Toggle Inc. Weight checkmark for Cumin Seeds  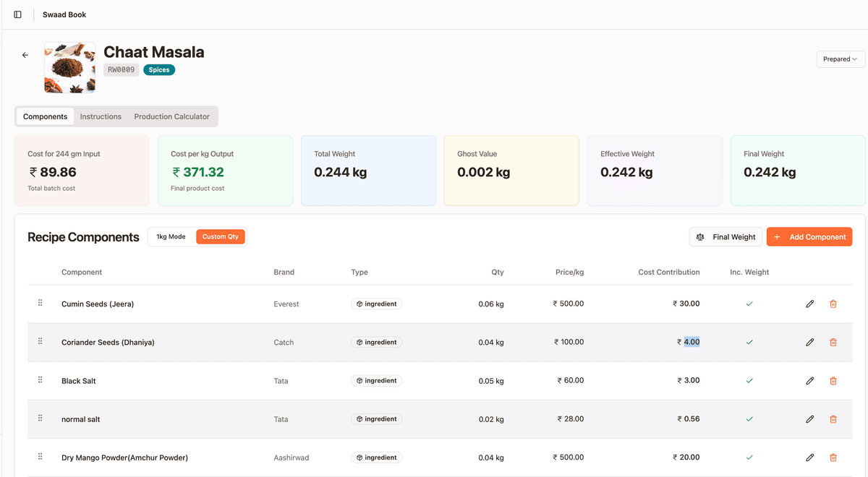click(749, 304)
